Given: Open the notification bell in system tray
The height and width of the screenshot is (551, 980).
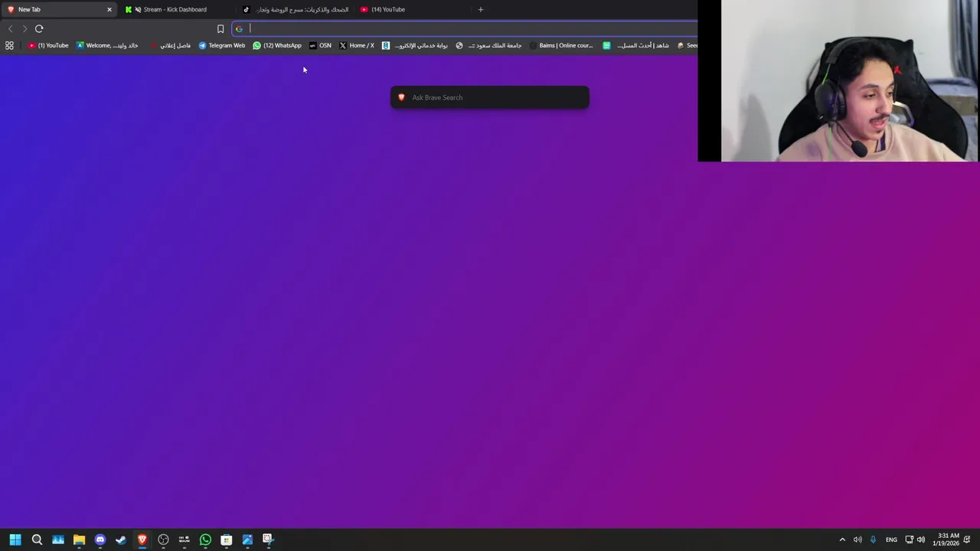Looking at the screenshot, I should [x=968, y=540].
